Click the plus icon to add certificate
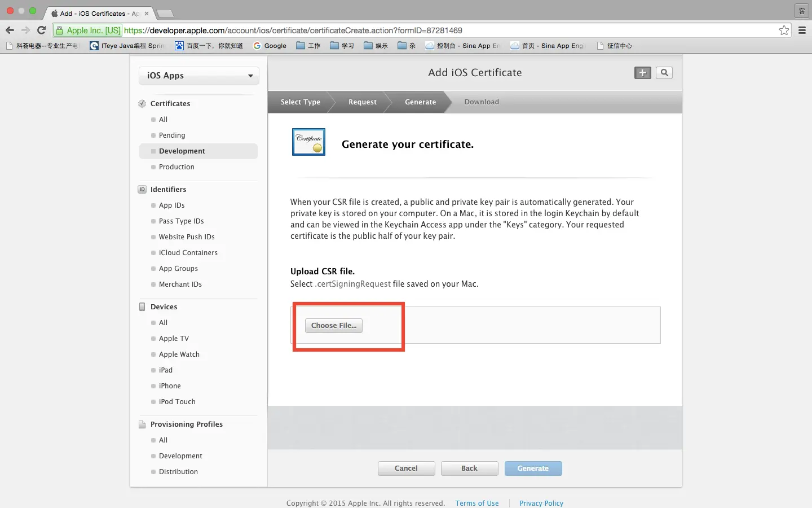This screenshot has height=508, width=812. click(x=642, y=73)
